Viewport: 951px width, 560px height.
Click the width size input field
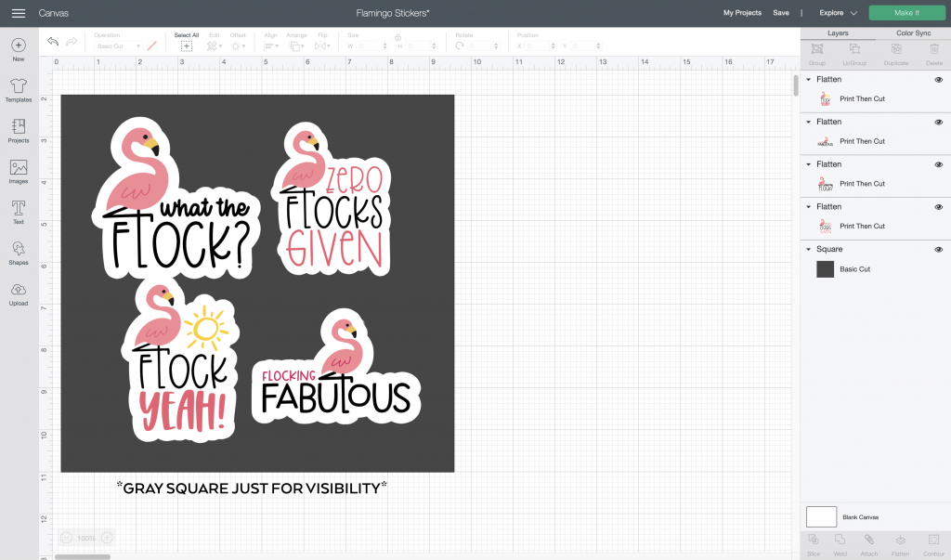coord(371,46)
